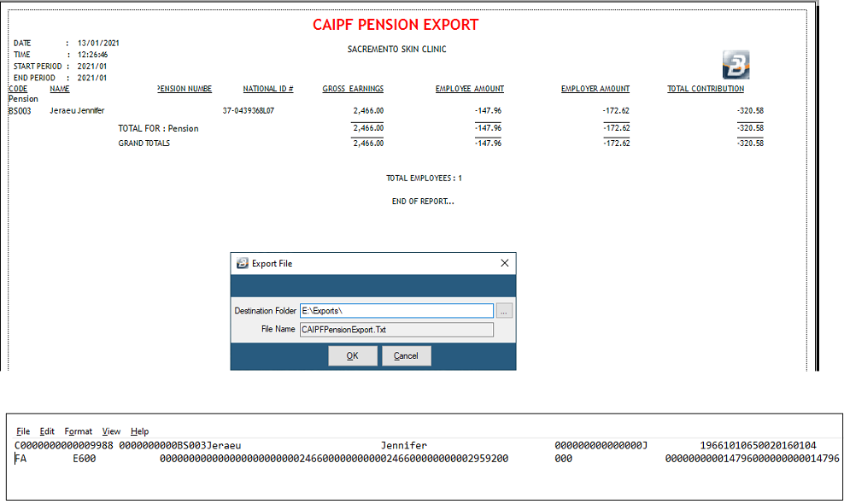Screen dimensions: 844x504
Task: Click the START PERIOD label
Action: click(x=38, y=67)
